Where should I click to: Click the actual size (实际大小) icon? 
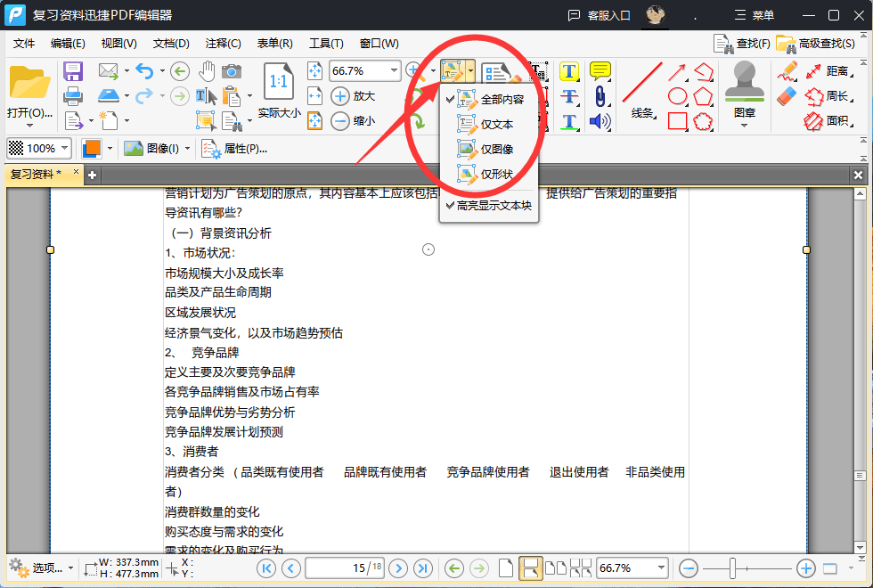[279, 80]
